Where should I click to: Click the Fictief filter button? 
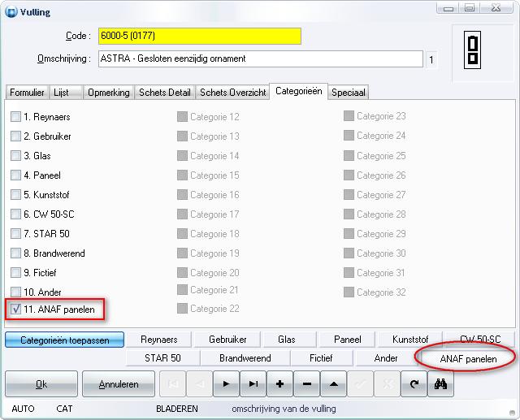321,358
